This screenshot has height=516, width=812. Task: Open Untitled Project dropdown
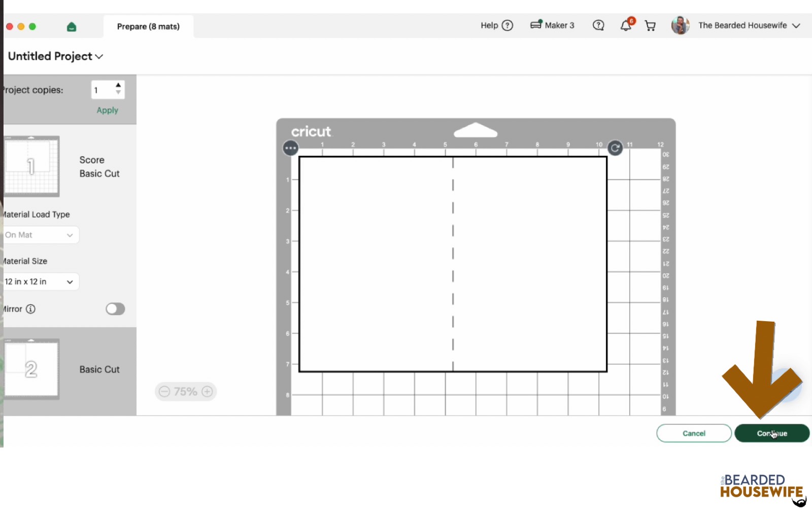pyautogui.click(x=55, y=56)
